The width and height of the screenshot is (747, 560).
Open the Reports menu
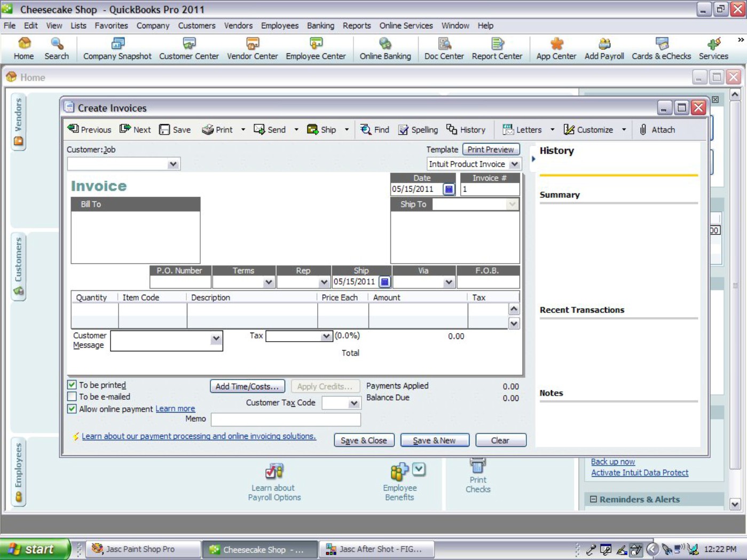pyautogui.click(x=357, y=26)
